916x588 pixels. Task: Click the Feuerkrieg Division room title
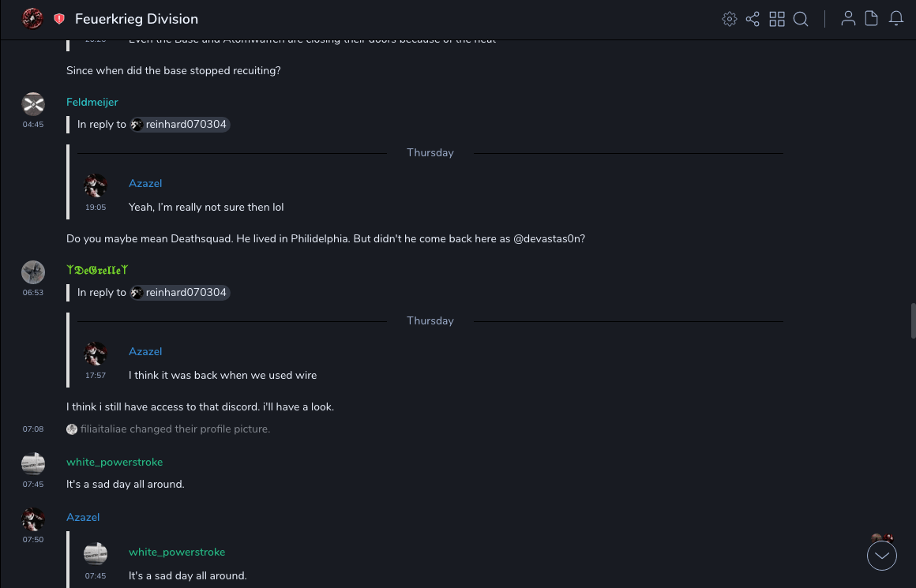click(137, 19)
